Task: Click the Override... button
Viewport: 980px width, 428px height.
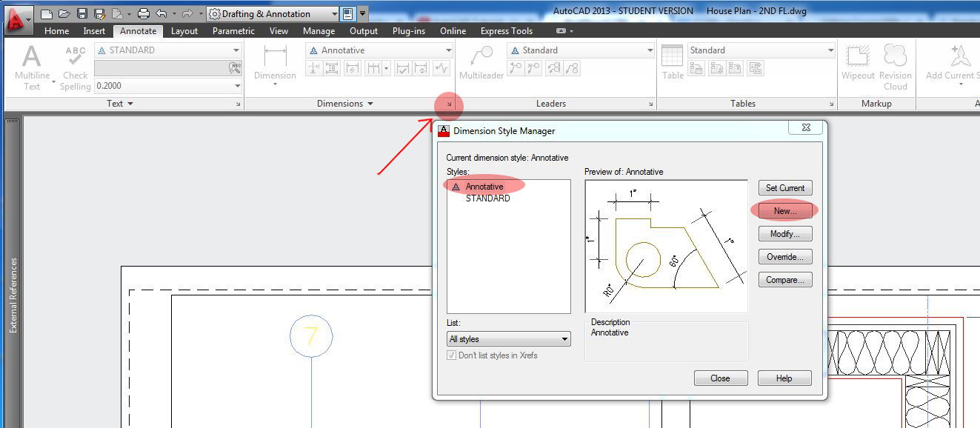Action: pyautogui.click(x=785, y=257)
